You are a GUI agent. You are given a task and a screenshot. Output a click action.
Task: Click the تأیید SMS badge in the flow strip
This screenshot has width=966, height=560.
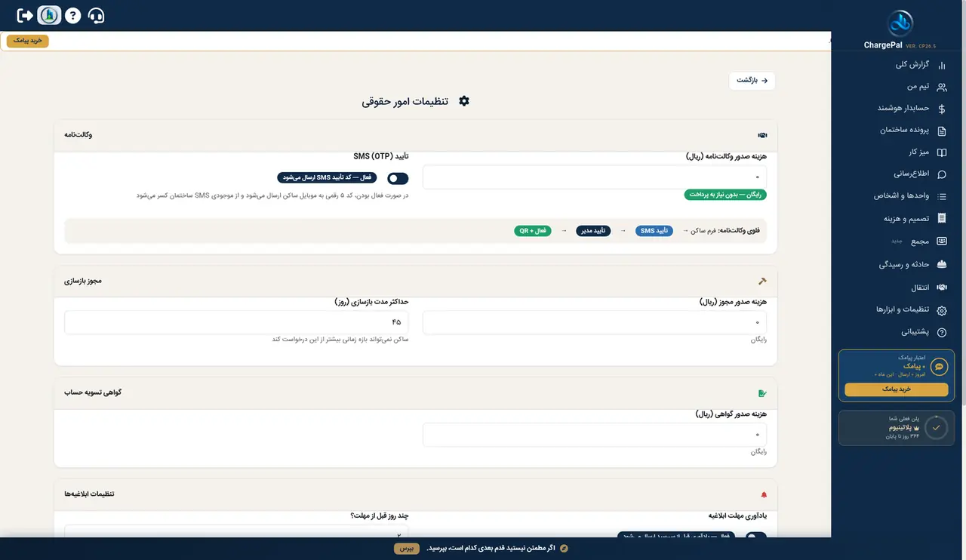click(x=654, y=231)
